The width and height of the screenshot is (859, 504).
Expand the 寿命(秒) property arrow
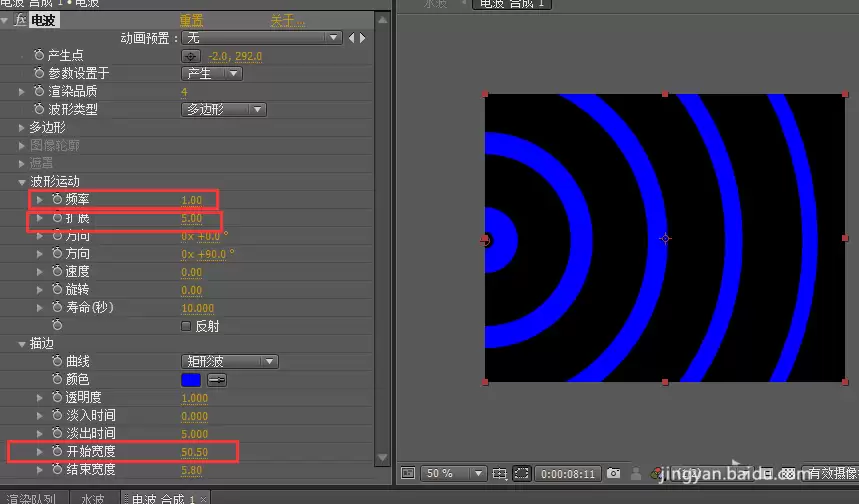tap(39, 308)
